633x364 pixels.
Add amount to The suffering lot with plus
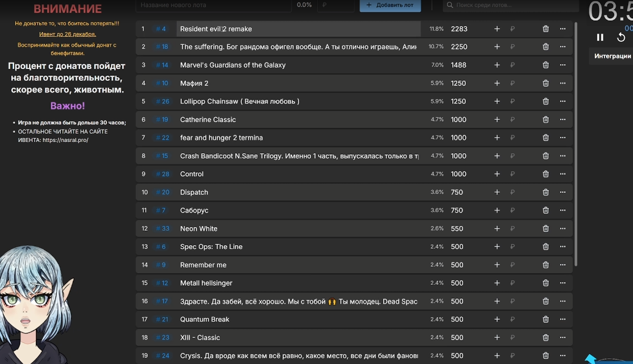[497, 47]
